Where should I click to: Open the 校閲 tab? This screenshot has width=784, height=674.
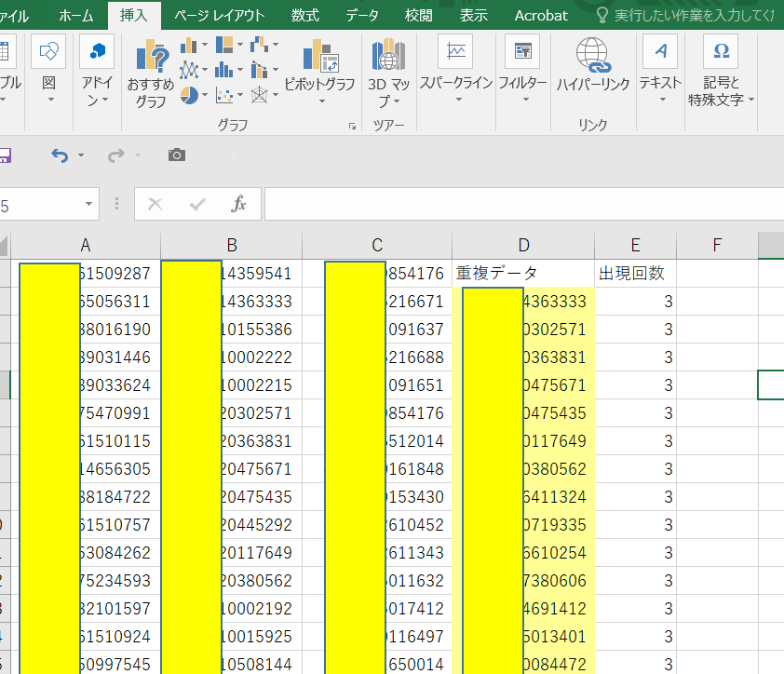coord(418,16)
